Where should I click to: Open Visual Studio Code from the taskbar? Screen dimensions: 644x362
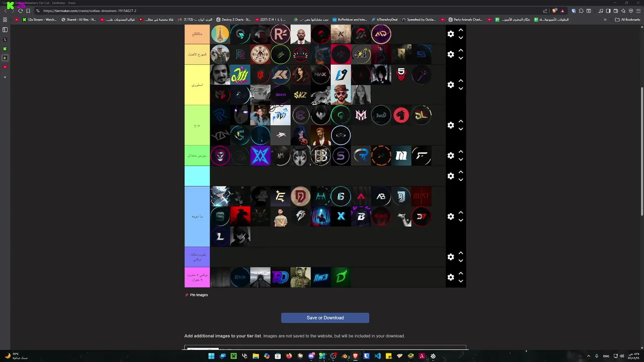tap(377, 356)
